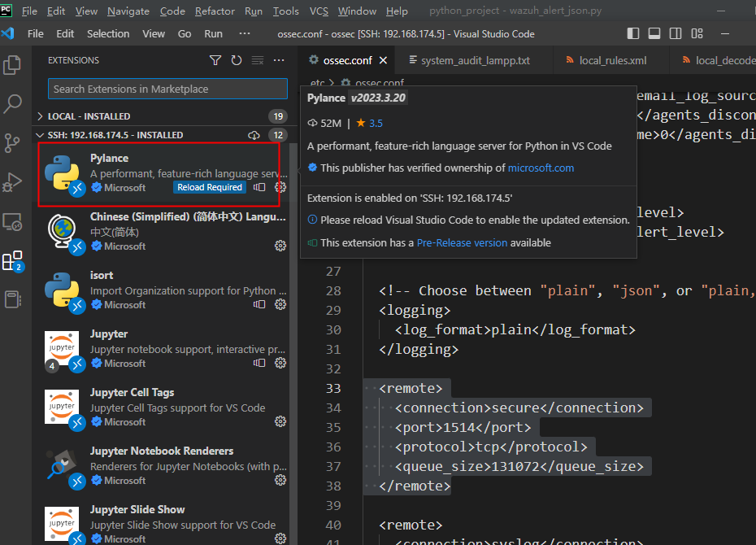The height and width of the screenshot is (545, 756).
Task: Open the VS Code overflow menu ellipsis
Action: click(245, 33)
